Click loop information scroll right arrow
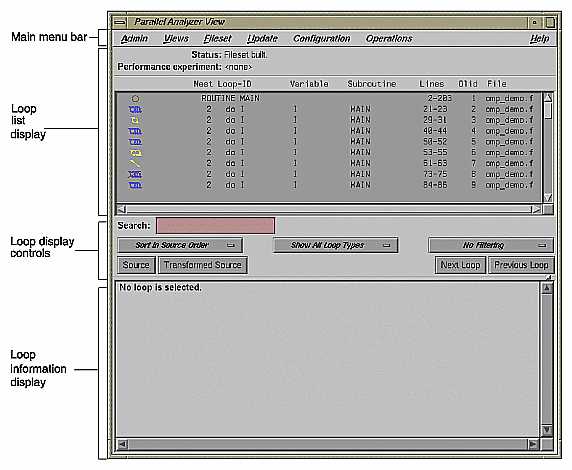The image size is (572, 470). [533, 444]
